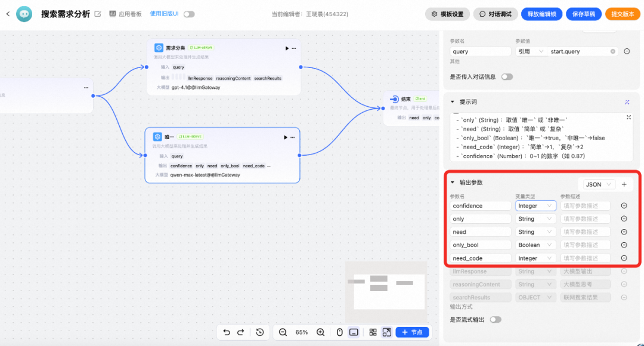
Task: Open the JSON output format dropdown
Action: [x=597, y=184]
